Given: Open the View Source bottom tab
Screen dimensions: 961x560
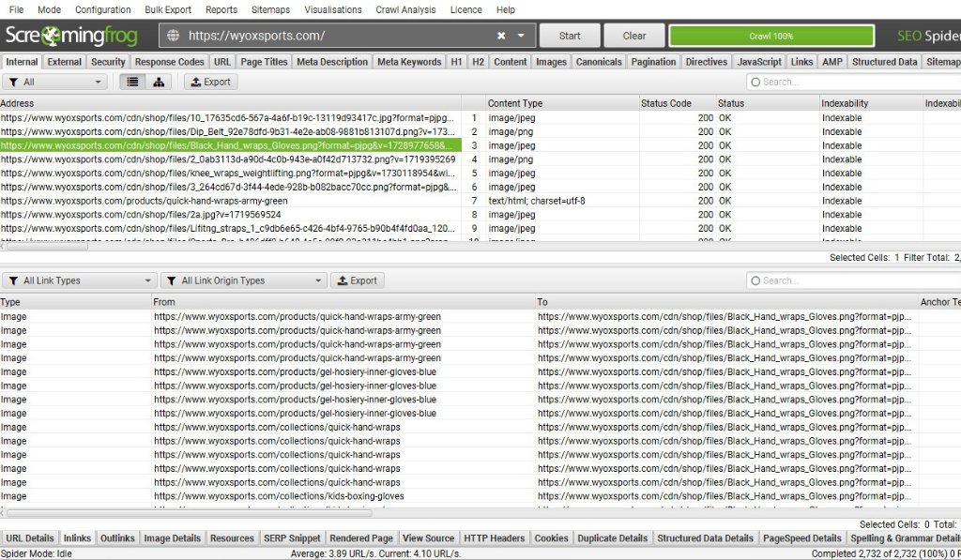Looking at the screenshot, I should [428, 537].
